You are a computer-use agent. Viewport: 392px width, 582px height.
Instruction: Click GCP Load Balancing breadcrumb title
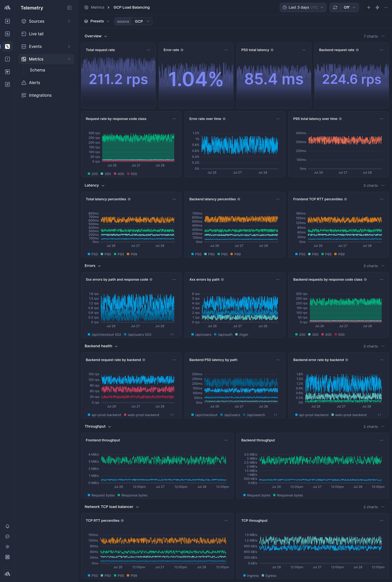[132, 7]
